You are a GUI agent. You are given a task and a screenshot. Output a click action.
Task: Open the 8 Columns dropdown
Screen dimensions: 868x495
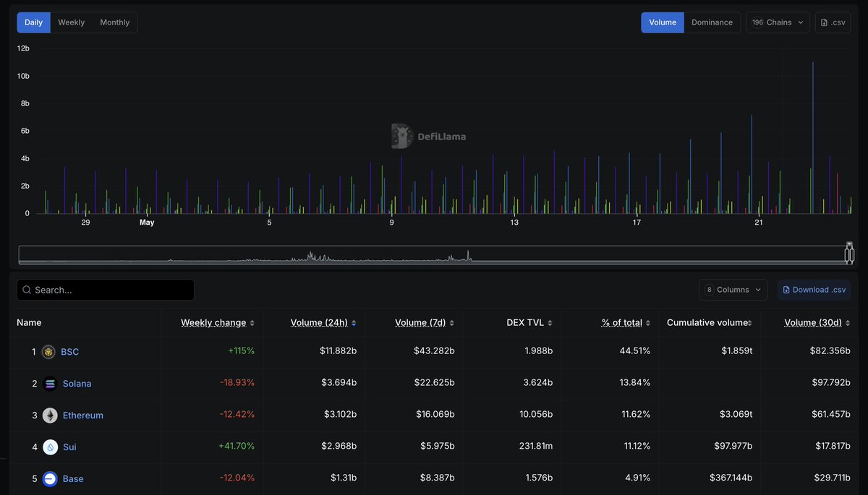pos(733,290)
